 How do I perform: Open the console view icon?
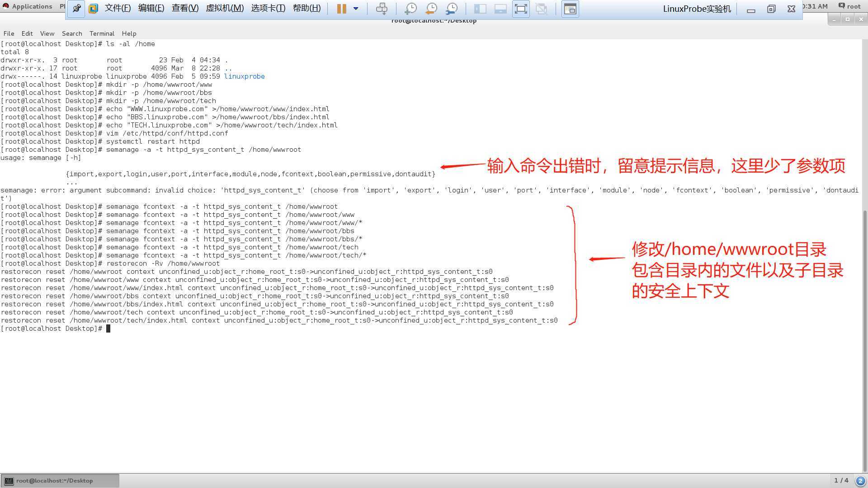click(570, 9)
